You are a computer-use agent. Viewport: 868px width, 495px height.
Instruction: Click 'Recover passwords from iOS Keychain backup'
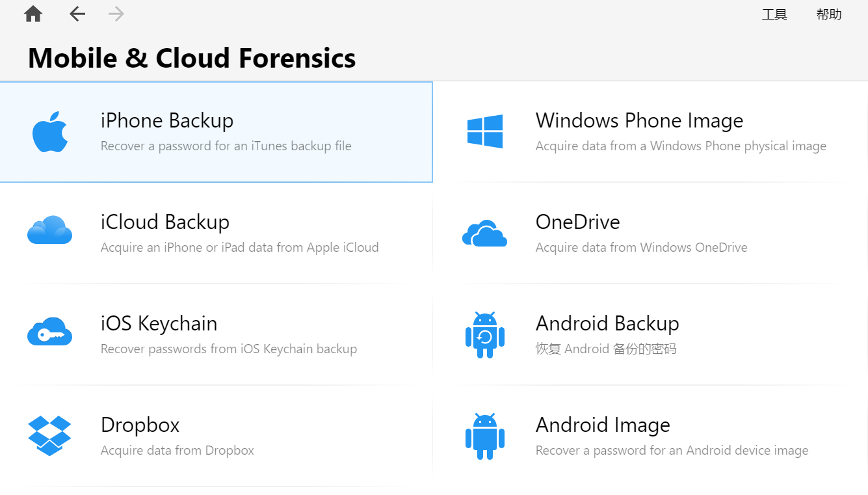tap(229, 349)
